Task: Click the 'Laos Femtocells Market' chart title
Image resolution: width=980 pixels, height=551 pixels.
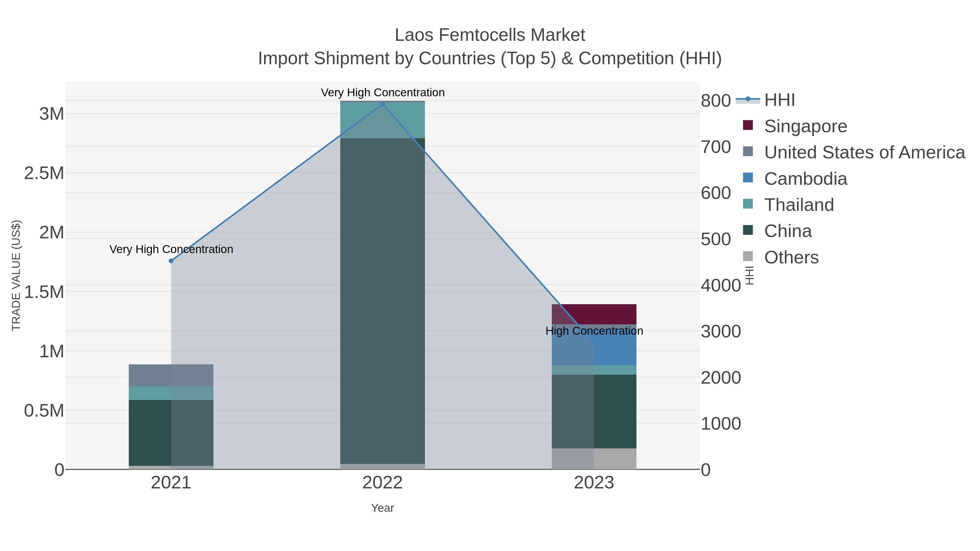Action: [x=490, y=35]
